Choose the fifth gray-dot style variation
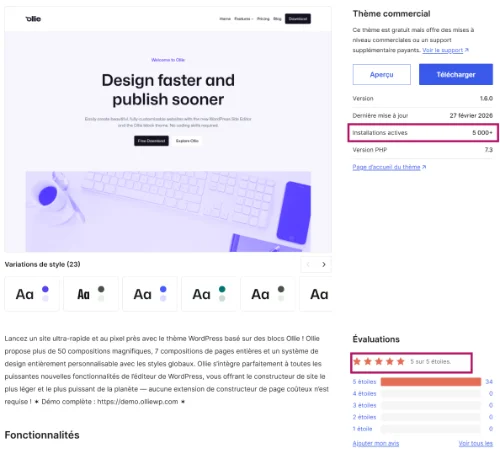 (x=268, y=294)
